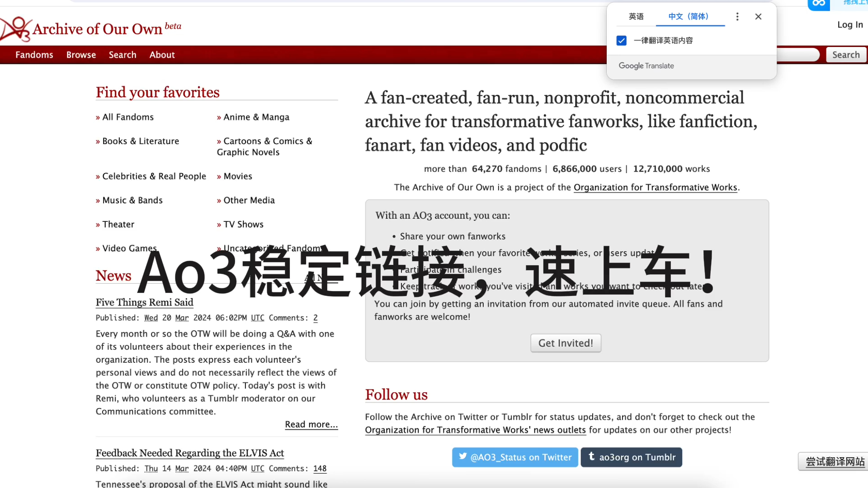Read more about Five Things Remi Said
Image resolution: width=868 pixels, height=488 pixels.
[311, 424]
